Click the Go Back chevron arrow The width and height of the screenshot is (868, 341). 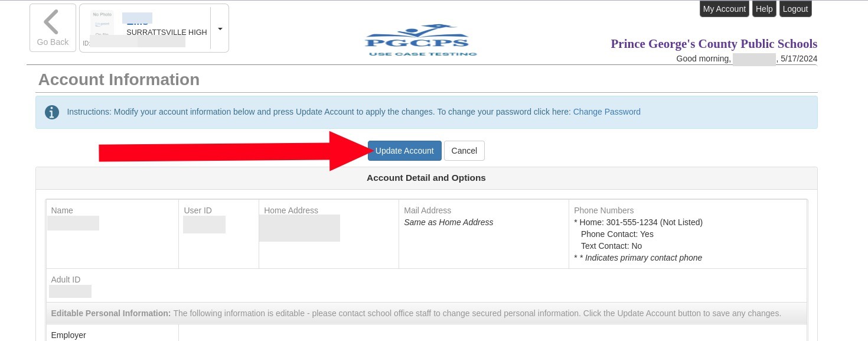point(52,22)
